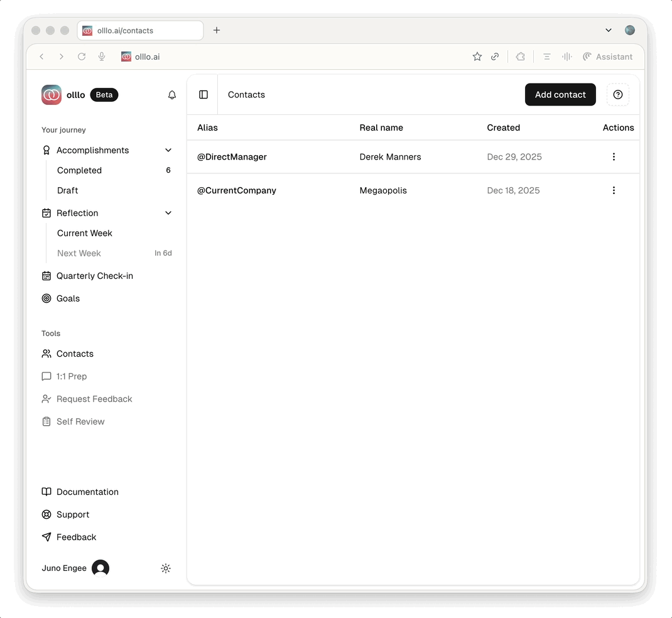The height and width of the screenshot is (618, 672).
Task: Open the help question mark icon
Action: click(617, 95)
